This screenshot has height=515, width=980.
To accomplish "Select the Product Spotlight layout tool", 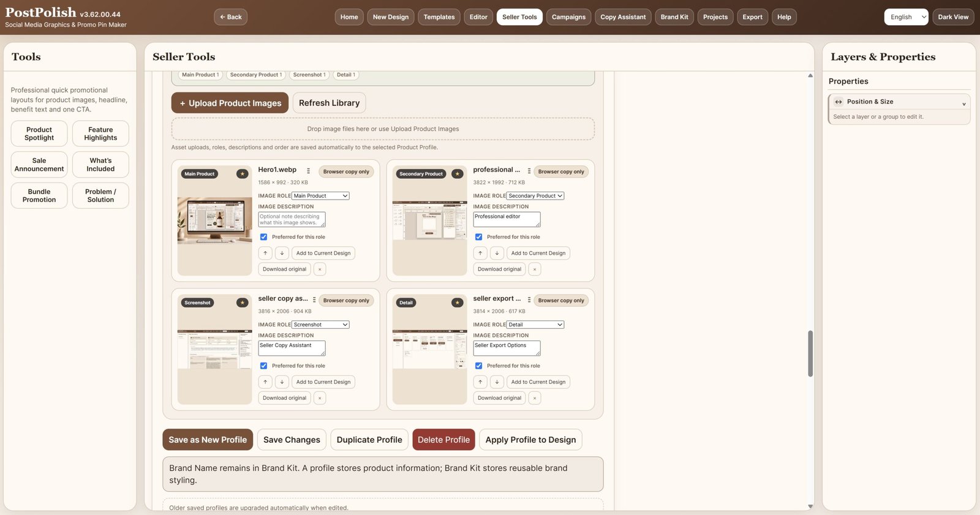I will [x=39, y=133].
